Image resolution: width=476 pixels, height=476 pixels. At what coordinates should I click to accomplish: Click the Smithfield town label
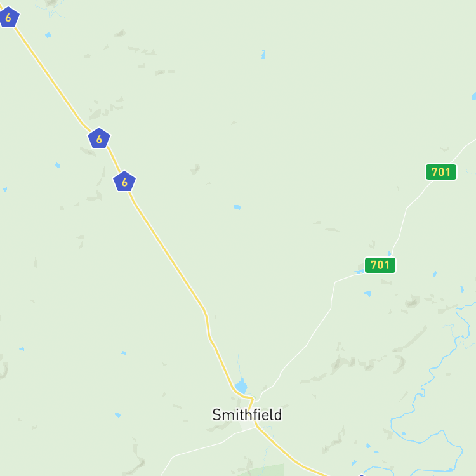coord(247,414)
